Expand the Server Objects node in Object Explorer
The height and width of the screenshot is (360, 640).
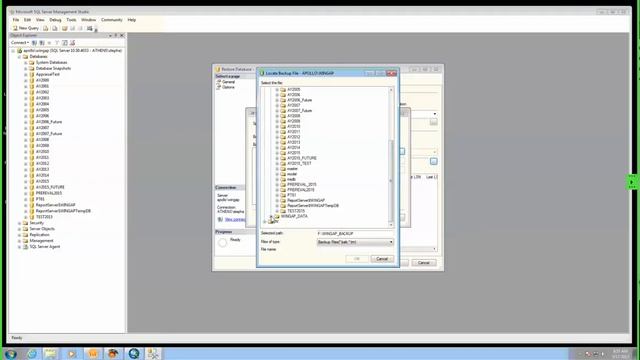pos(19,229)
